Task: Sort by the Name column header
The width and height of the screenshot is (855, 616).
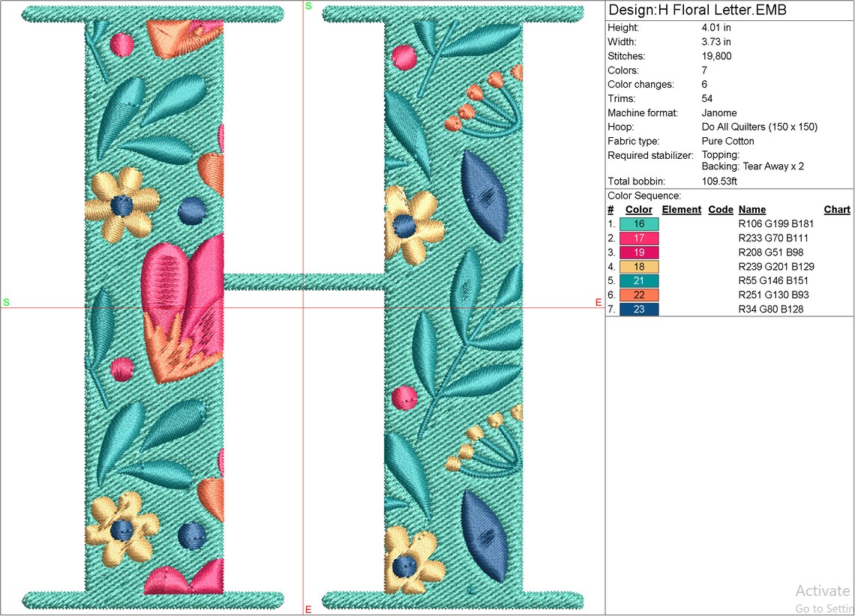Action: coord(751,209)
